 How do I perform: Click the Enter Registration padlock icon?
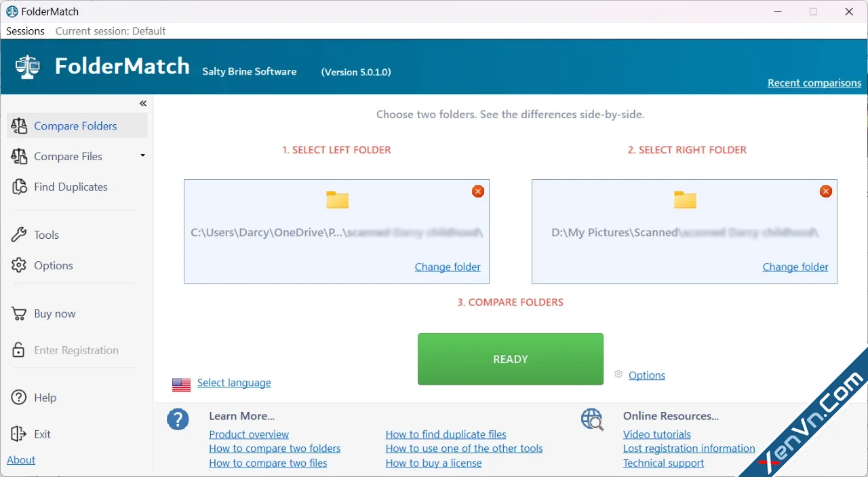19,350
